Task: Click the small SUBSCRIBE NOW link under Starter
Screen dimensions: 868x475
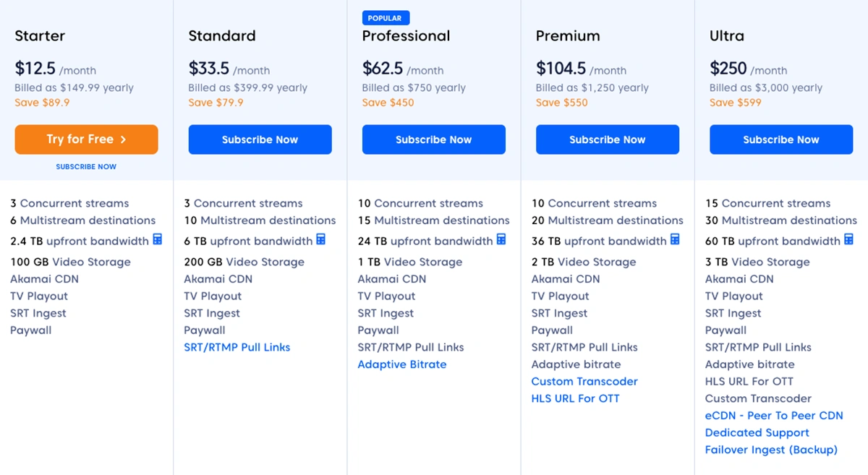Action: pos(86,167)
